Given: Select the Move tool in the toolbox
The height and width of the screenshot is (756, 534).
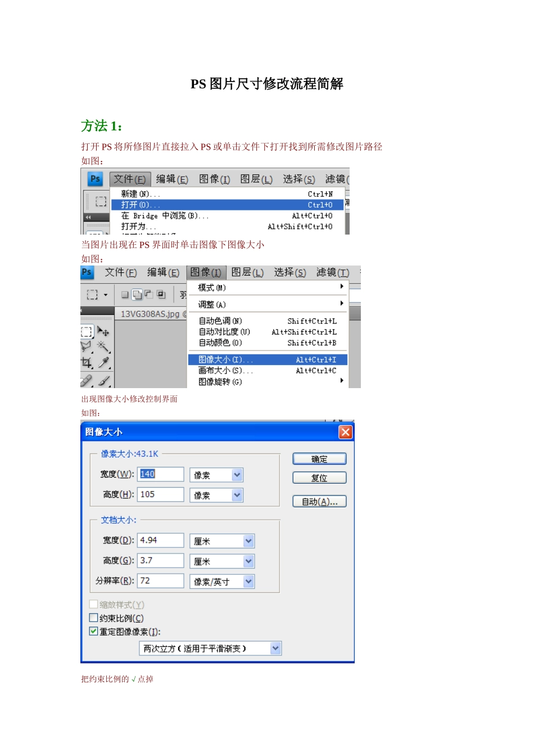Looking at the screenshot, I should (103, 331).
